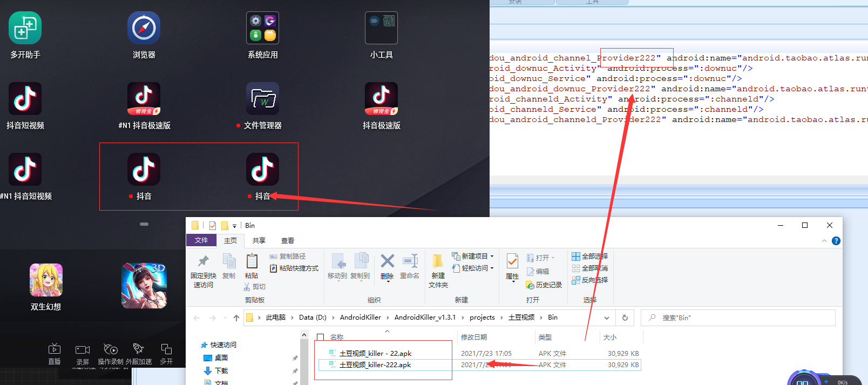Select file 土豆视频_killer-222.apk
The image size is (868, 385).
(375, 365)
